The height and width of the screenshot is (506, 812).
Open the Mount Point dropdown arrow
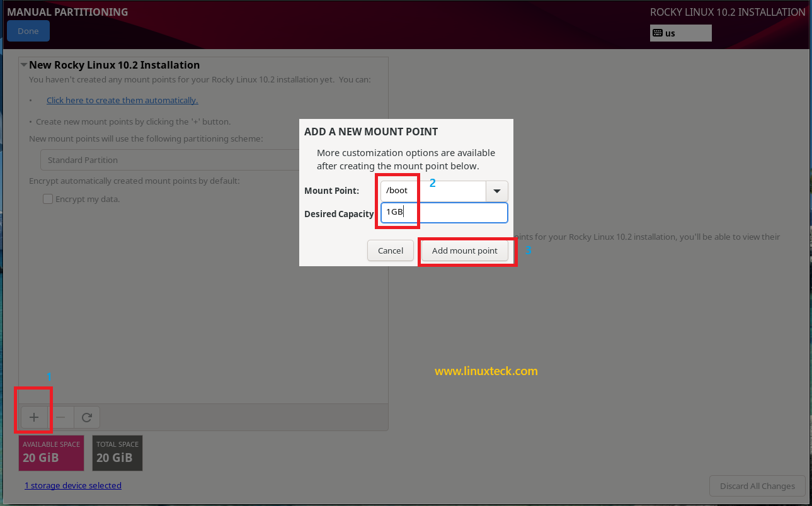pyautogui.click(x=497, y=191)
